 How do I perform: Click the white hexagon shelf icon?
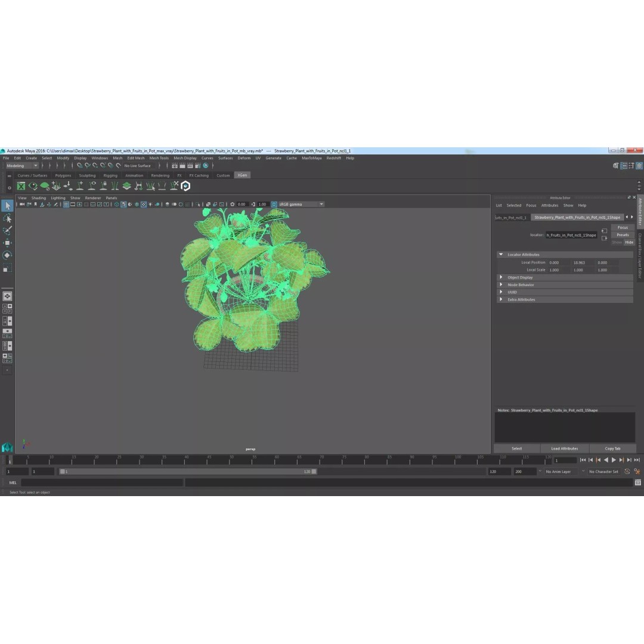coord(185,186)
